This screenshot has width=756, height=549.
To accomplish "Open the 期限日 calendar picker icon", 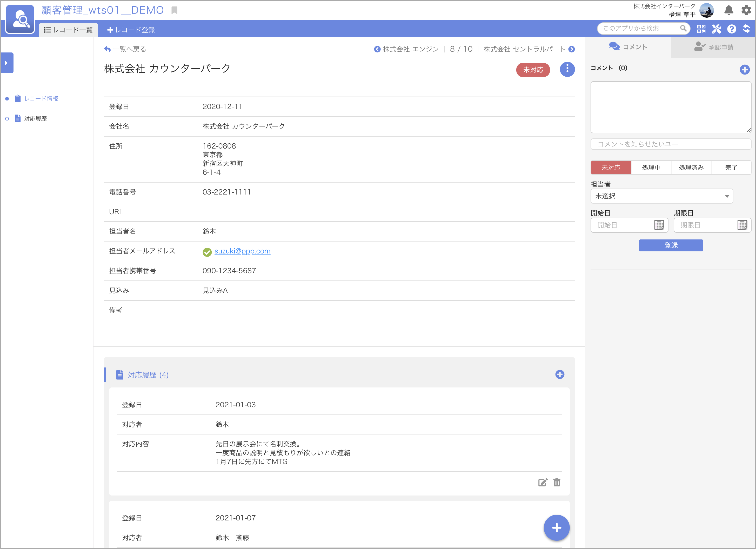I will coord(742,225).
